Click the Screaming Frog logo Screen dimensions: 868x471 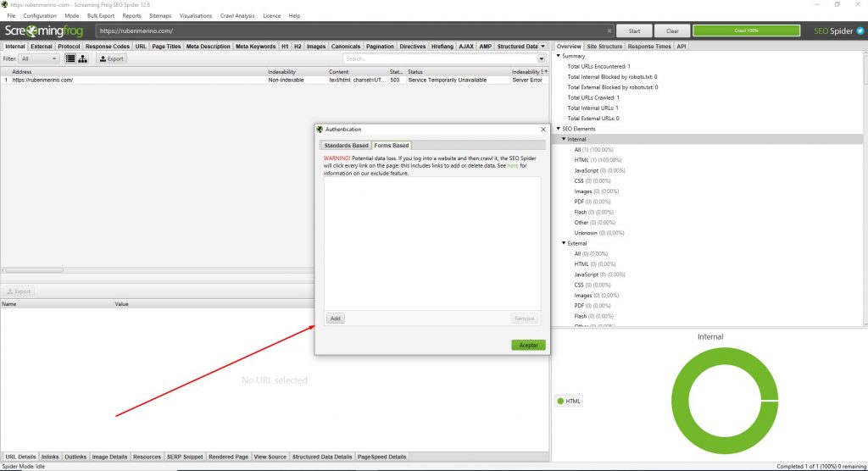click(47, 30)
